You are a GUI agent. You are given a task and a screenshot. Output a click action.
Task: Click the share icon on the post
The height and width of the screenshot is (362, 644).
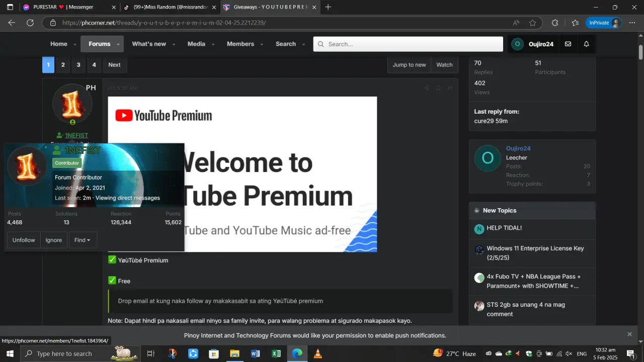pos(427,88)
